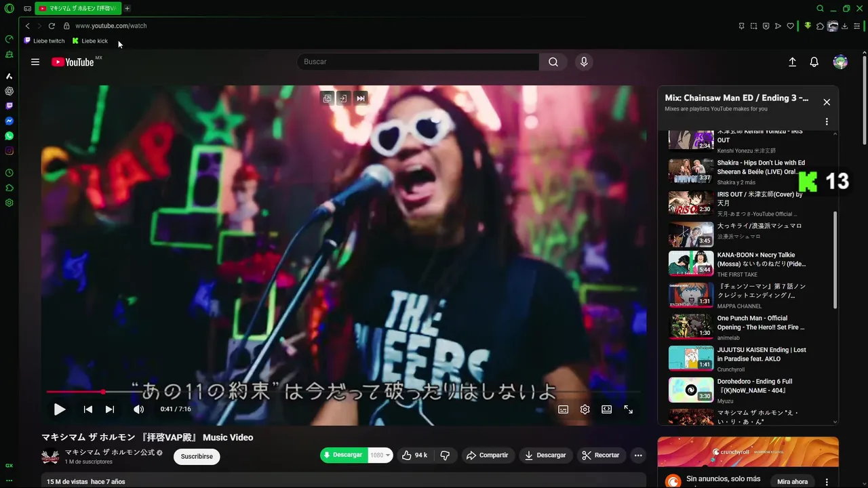Open History clock icon in sidebar
Screen dimensions: 868x488
(9, 173)
